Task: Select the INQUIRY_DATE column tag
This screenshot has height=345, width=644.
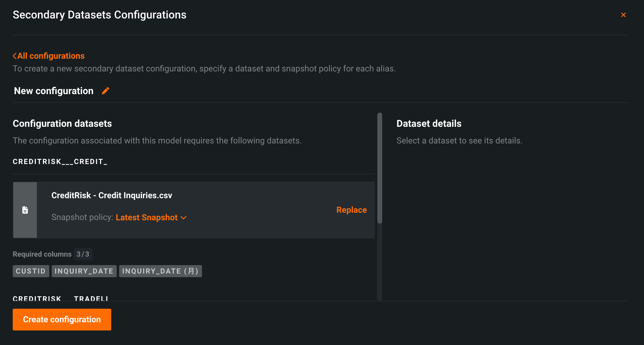Action: (x=84, y=271)
